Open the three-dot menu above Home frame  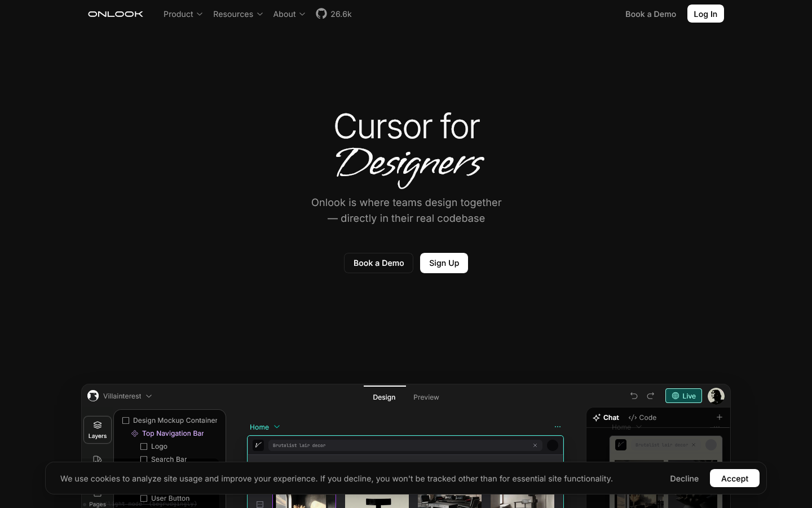pos(558,427)
